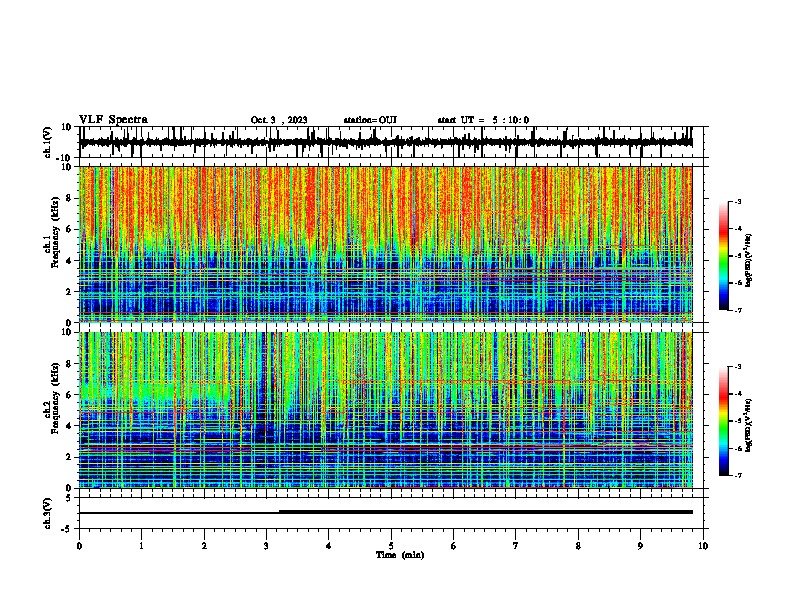Click time axis tick label "3"
Viewport: 792px width, 612px height.
tap(266, 546)
